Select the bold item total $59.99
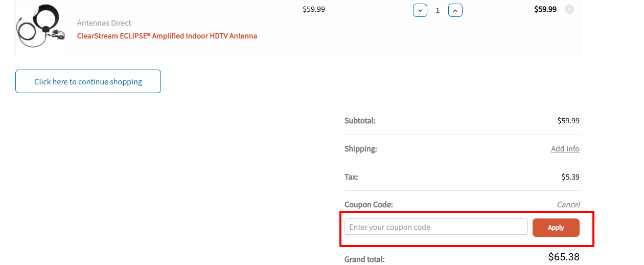Image resolution: width=644 pixels, height=265 pixels. click(545, 9)
